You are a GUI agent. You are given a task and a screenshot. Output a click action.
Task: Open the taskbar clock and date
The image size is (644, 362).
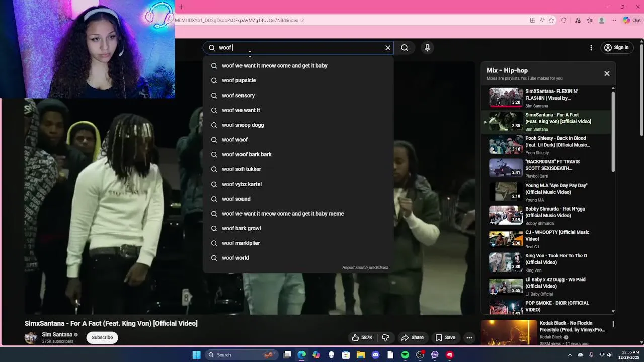click(628, 355)
